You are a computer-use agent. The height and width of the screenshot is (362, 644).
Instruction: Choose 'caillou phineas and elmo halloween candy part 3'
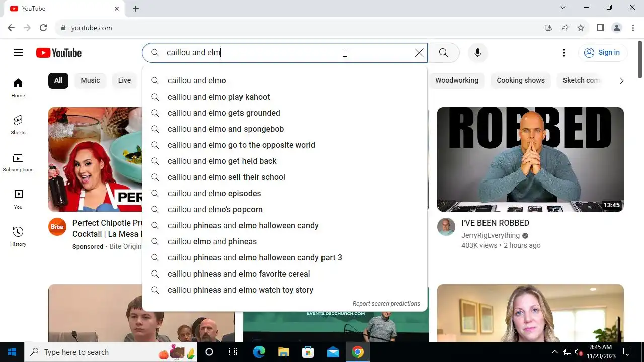[x=285, y=257]
